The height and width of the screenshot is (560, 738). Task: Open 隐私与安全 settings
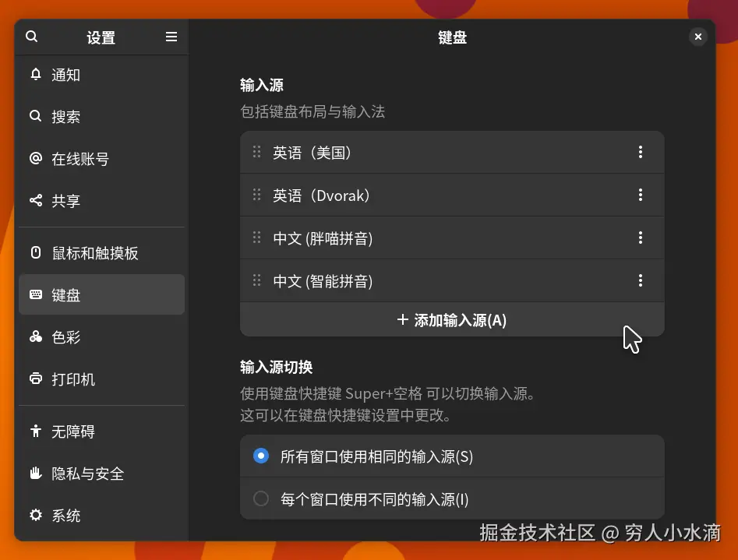[x=101, y=474]
